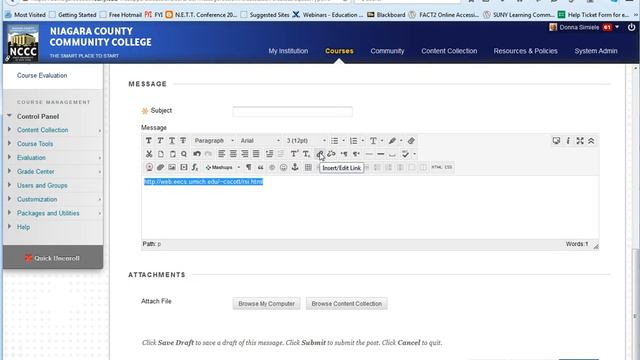This screenshot has width=640, height=360.
Task: Open the Content Collection top tab
Action: point(449,51)
